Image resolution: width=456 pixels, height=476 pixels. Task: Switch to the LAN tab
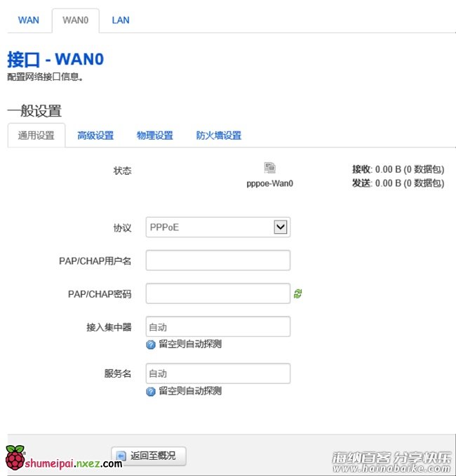tap(121, 20)
